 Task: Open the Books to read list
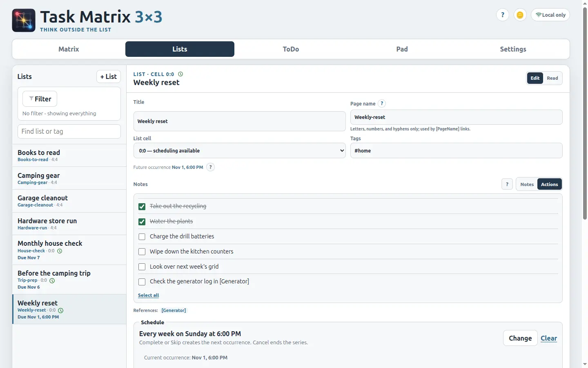69,155
